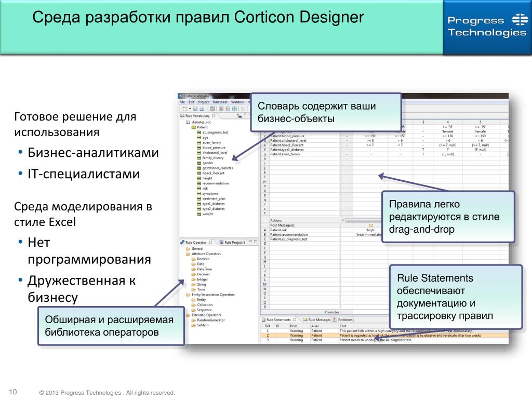Open the Rulesheet menu
532x399 pixels.
click(x=220, y=102)
